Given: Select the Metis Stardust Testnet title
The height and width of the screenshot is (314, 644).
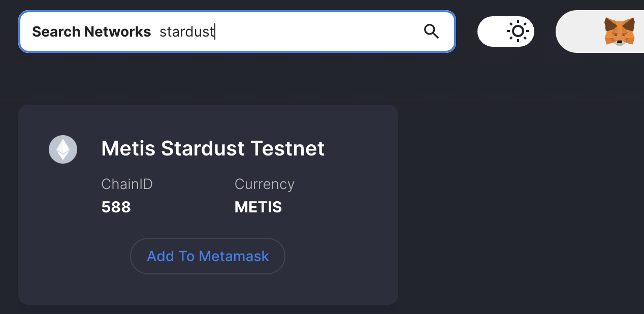Looking at the screenshot, I should click(x=213, y=148).
